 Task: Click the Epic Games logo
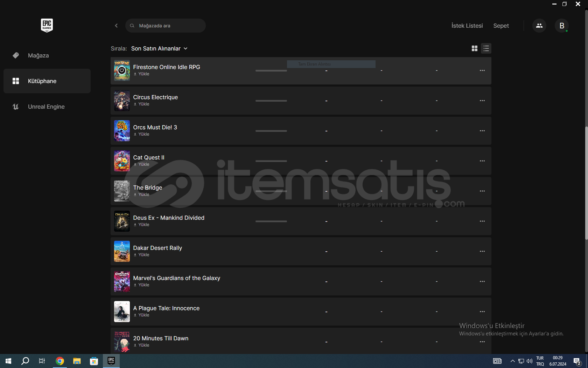click(47, 25)
